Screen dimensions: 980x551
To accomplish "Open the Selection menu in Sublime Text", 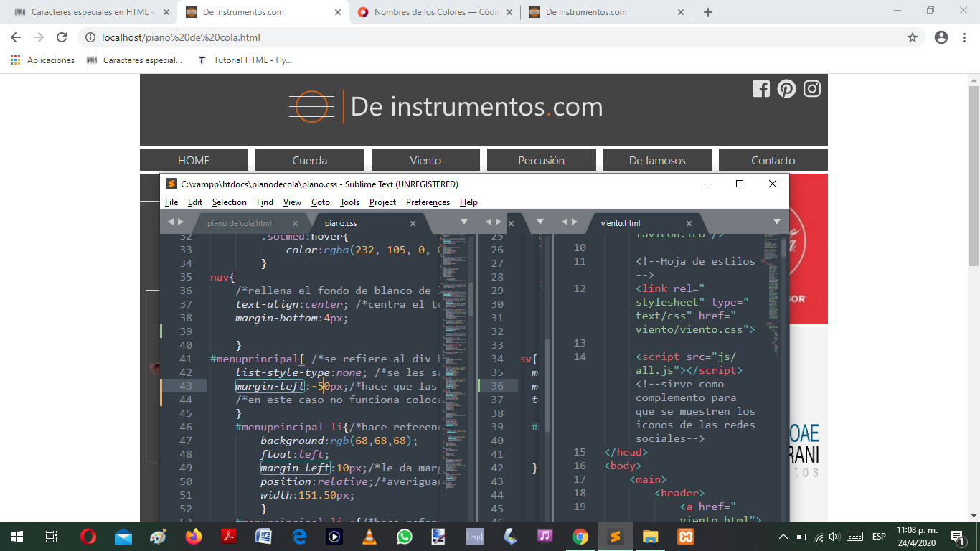I will pos(230,202).
